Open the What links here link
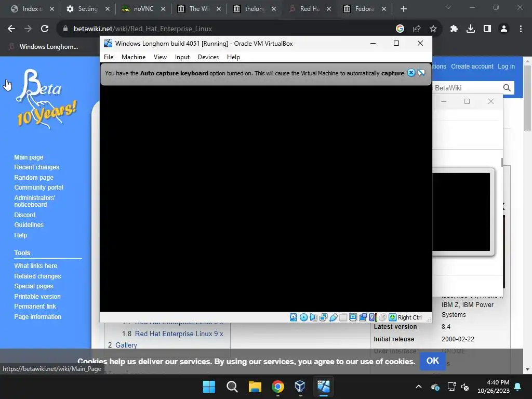The width and height of the screenshot is (532, 399). (36, 265)
